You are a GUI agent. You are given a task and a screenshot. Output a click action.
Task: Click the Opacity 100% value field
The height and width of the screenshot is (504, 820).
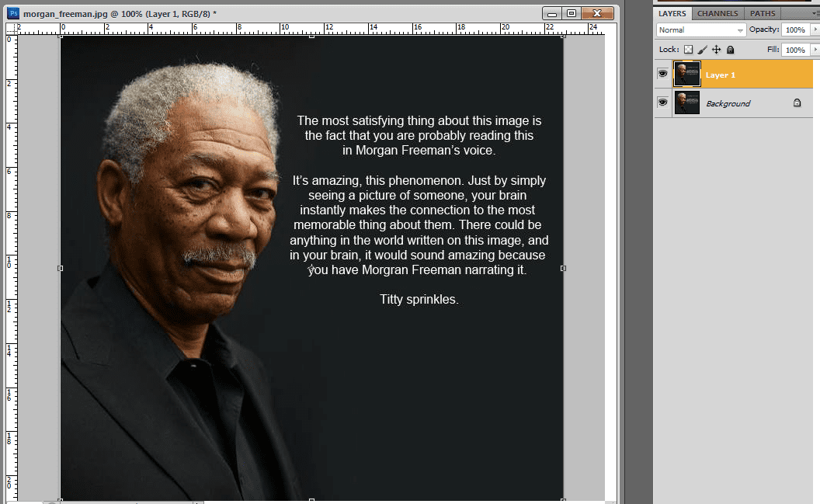795,30
